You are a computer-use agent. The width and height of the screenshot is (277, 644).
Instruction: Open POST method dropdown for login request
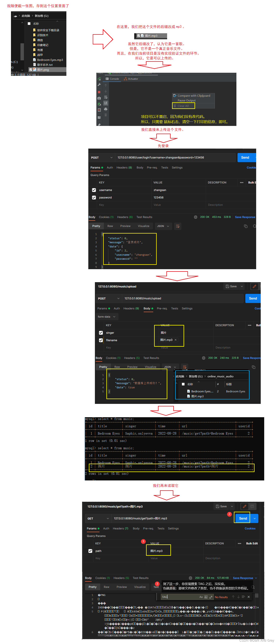[x=102, y=158]
